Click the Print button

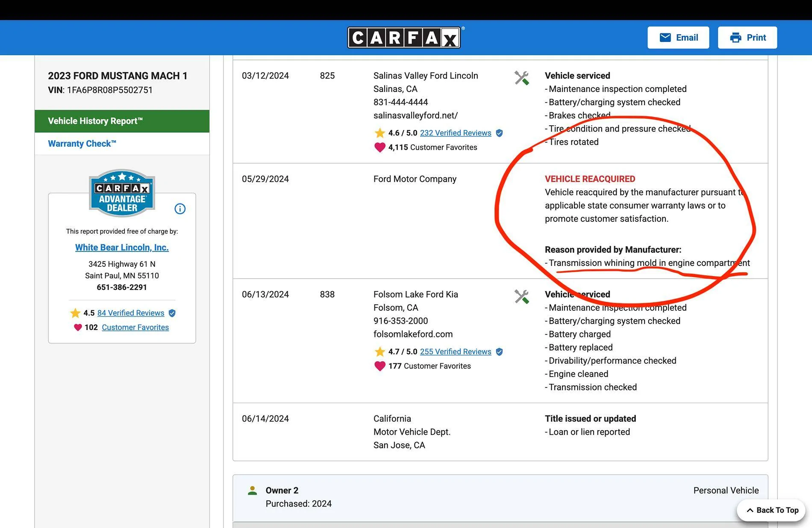(747, 38)
